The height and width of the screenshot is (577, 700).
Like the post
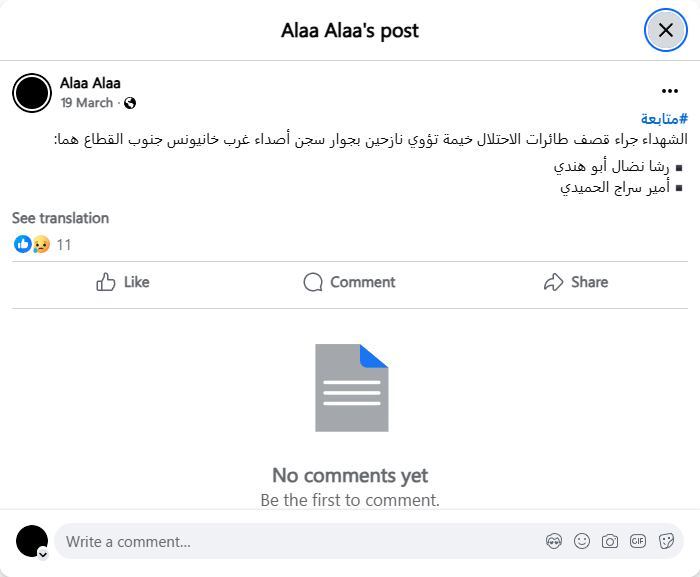tap(122, 282)
